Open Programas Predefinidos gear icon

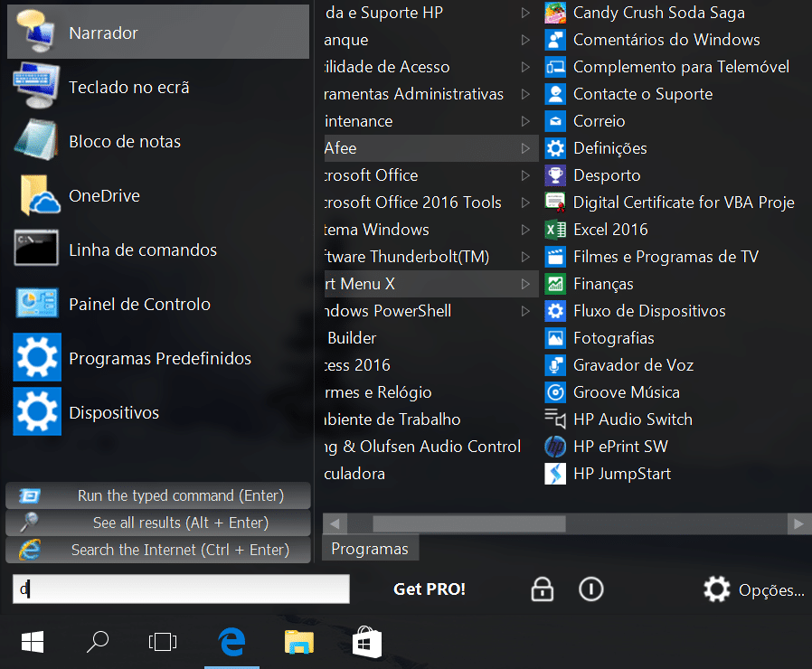(37, 358)
